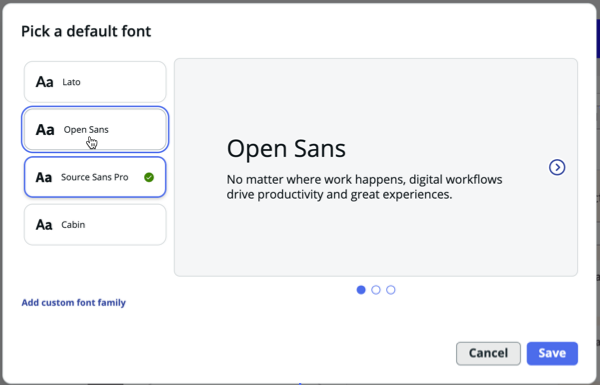Save the default font choice

[x=552, y=353]
